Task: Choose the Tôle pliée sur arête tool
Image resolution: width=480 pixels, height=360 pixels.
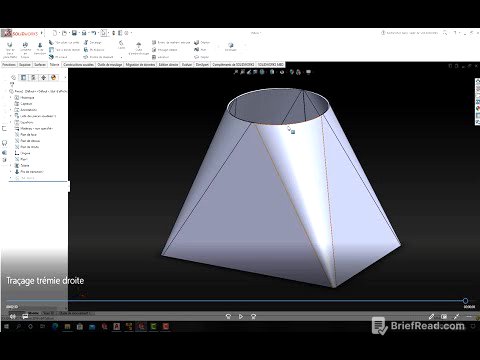Action: click(x=64, y=42)
